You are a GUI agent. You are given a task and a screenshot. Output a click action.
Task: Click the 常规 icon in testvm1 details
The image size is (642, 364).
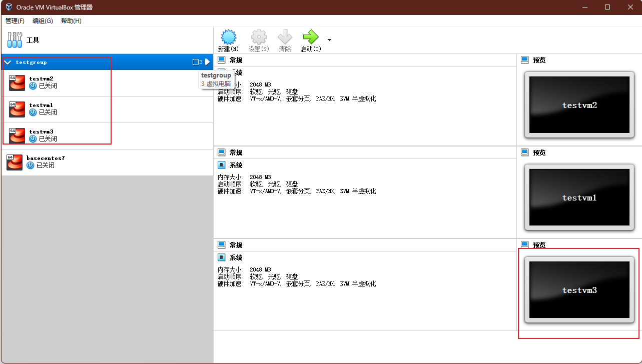222,152
